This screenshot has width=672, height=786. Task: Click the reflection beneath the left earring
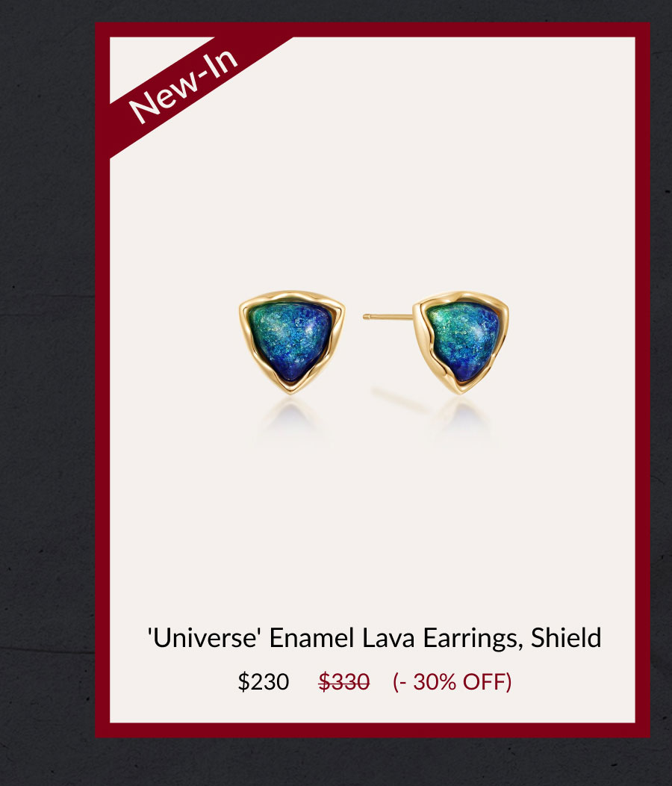(x=290, y=418)
